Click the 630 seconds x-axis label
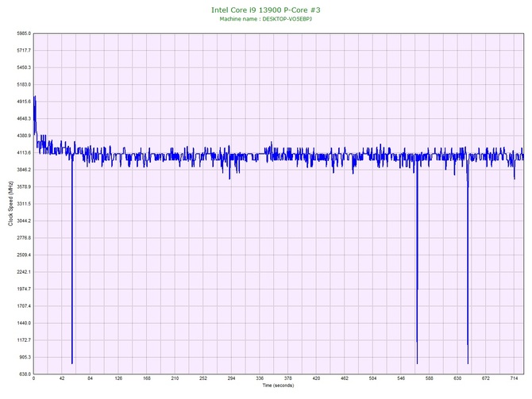Screen dimensions: 532x399 click(457, 378)
